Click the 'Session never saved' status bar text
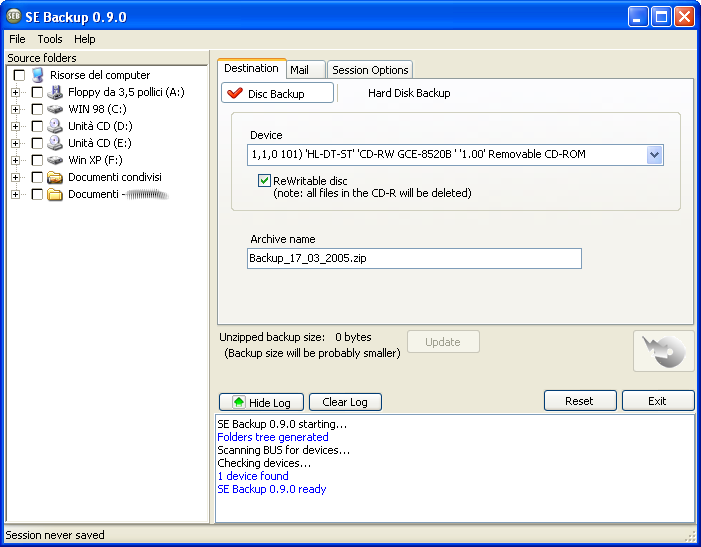 pos(55,535)
